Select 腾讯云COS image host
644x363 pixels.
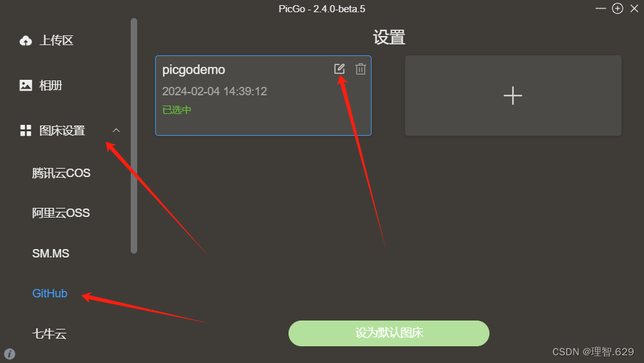(61, 173)
